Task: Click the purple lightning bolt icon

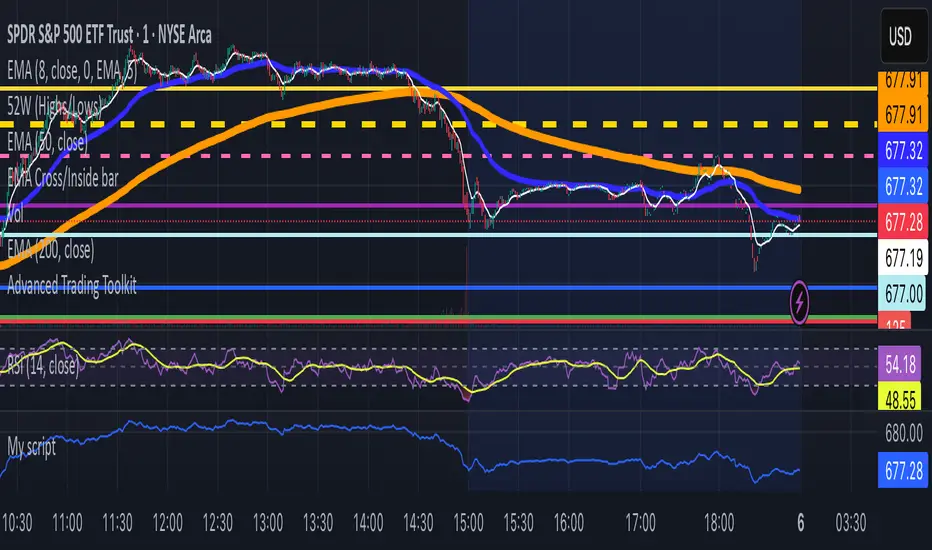Action: click(799, 303)
